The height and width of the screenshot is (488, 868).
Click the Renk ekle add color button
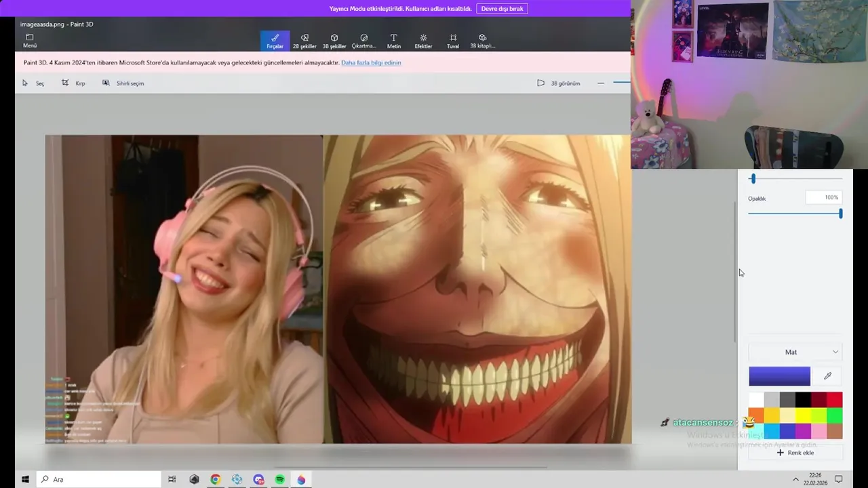[795, 453]
